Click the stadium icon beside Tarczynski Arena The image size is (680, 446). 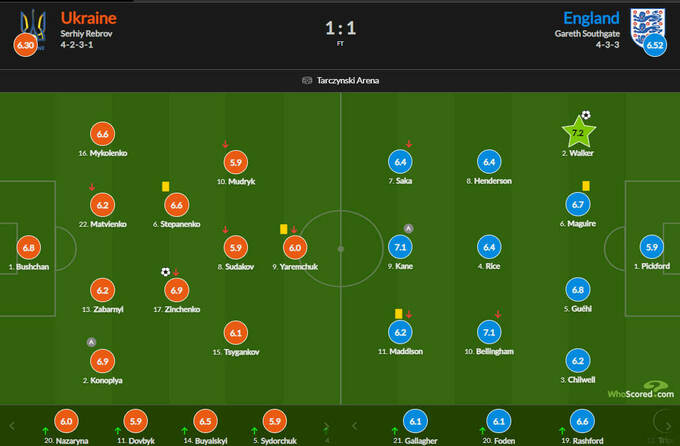[306, 80]
